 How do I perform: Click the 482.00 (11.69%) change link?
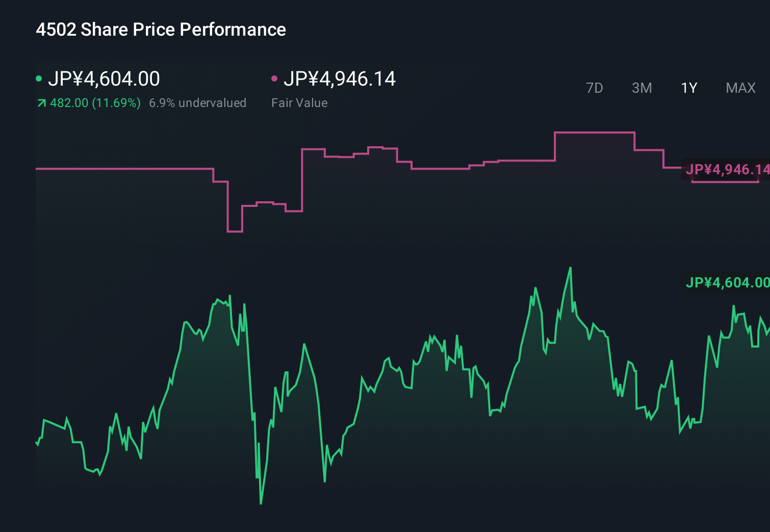coord(94,102)
